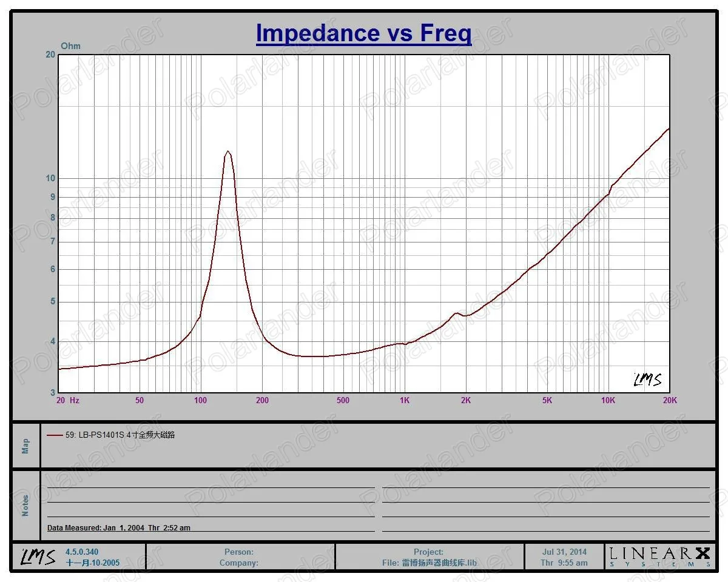Click the vertical "Map" panel label
This screenshot has height=582, width=728.
(25, 446)
